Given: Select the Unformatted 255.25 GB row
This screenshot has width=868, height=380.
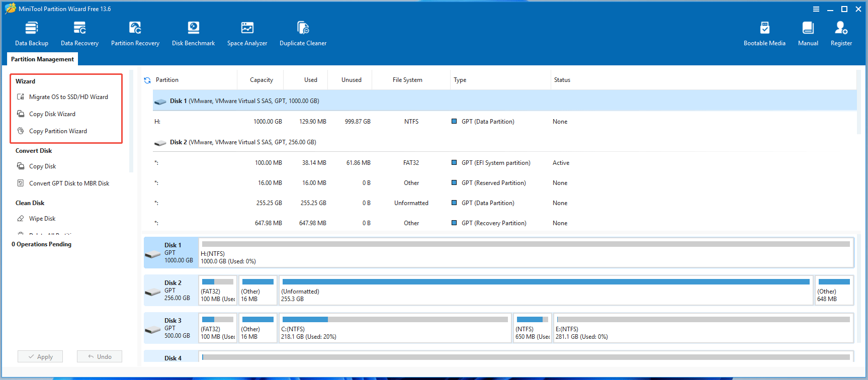Looking at the screenshot, I should point(504,203).
